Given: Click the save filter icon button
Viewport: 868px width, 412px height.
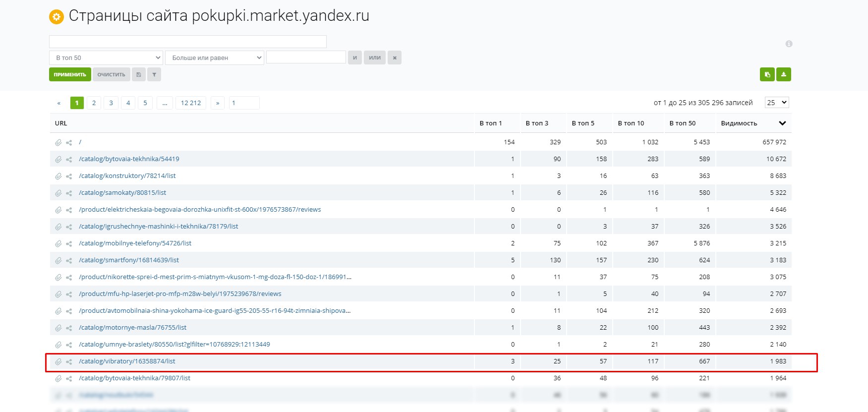Looking at the screenshot, I should tap(138, 74).
